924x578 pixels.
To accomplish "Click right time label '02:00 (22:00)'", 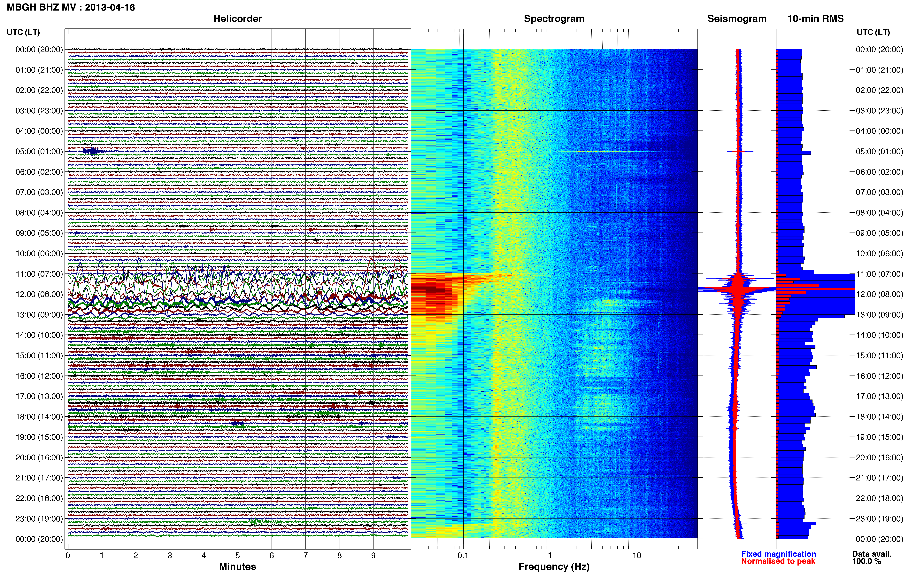I will 879,90.
